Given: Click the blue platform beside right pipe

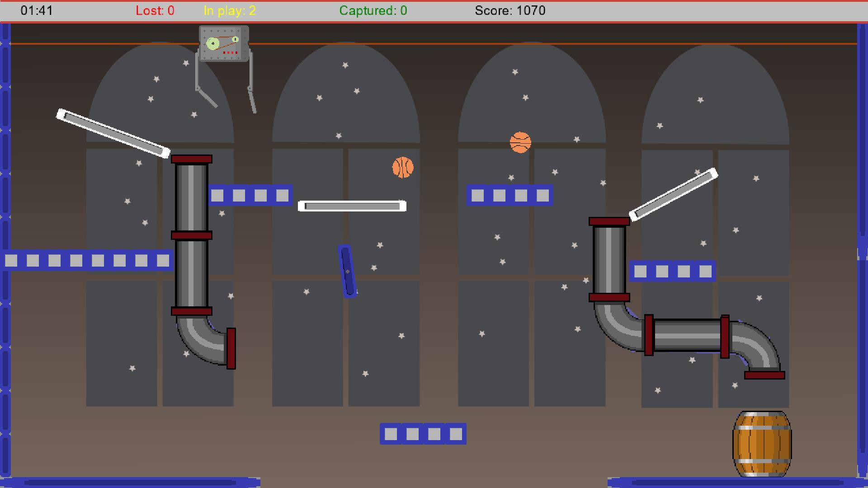Looking at the screenshot, I should (673, 271).
